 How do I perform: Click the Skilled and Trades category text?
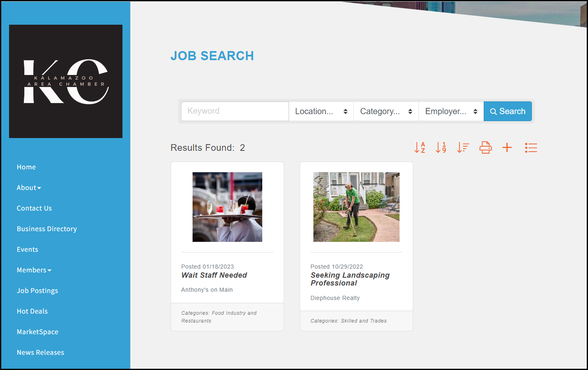click(364, 321)
